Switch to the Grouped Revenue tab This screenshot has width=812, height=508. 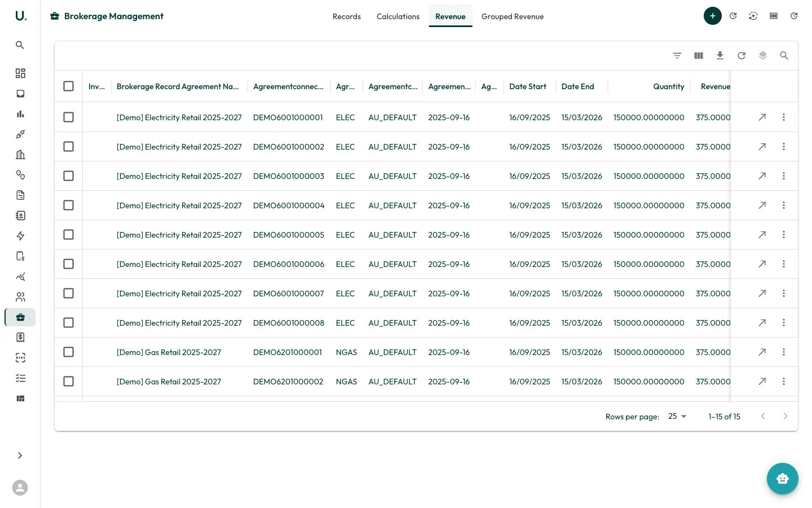click(x=513, y=16)
